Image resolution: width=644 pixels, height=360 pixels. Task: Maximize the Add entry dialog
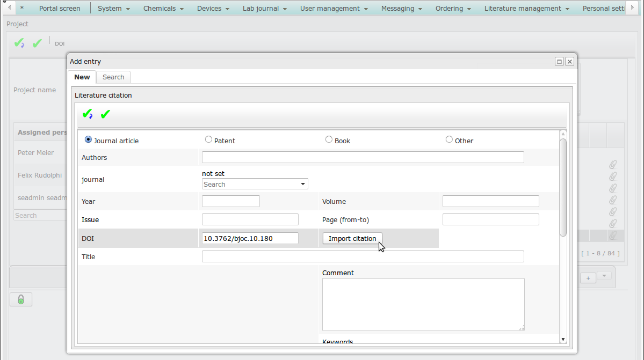(x=559, y=62)
